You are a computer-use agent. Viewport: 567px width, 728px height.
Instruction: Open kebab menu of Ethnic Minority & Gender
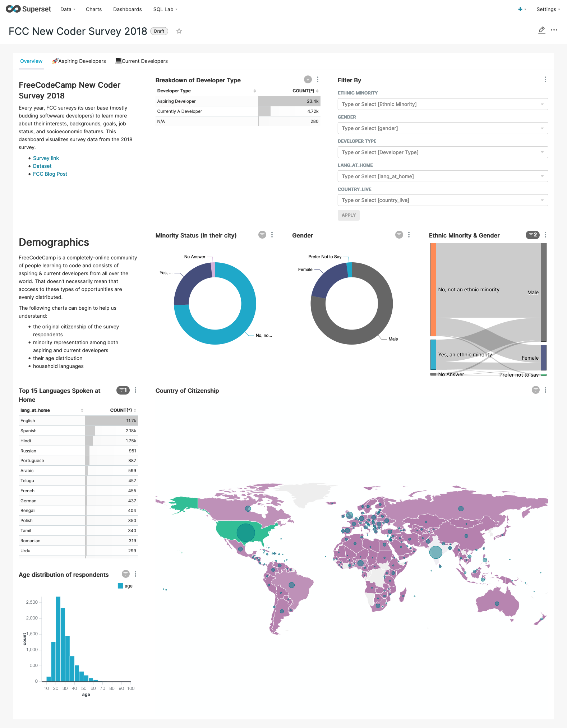coord(545,235)
